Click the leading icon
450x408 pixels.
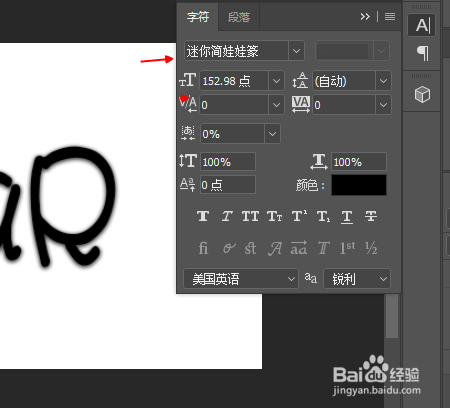(x=300, y=80)
